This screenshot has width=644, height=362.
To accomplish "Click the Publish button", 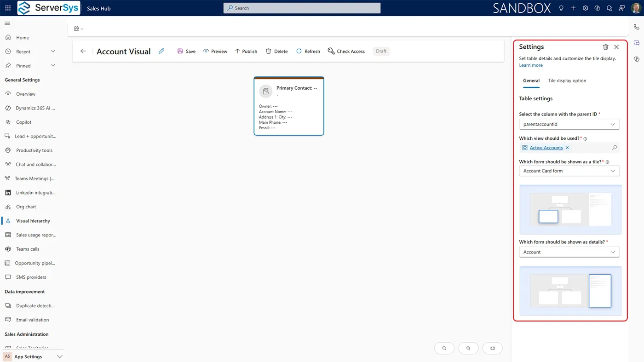I will 246,51.
